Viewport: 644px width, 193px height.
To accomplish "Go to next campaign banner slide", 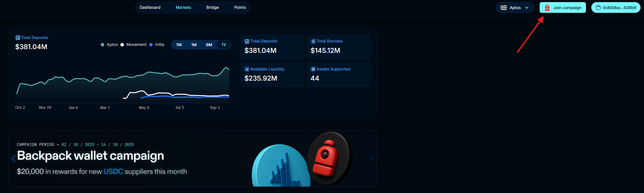I will (372, 159).
